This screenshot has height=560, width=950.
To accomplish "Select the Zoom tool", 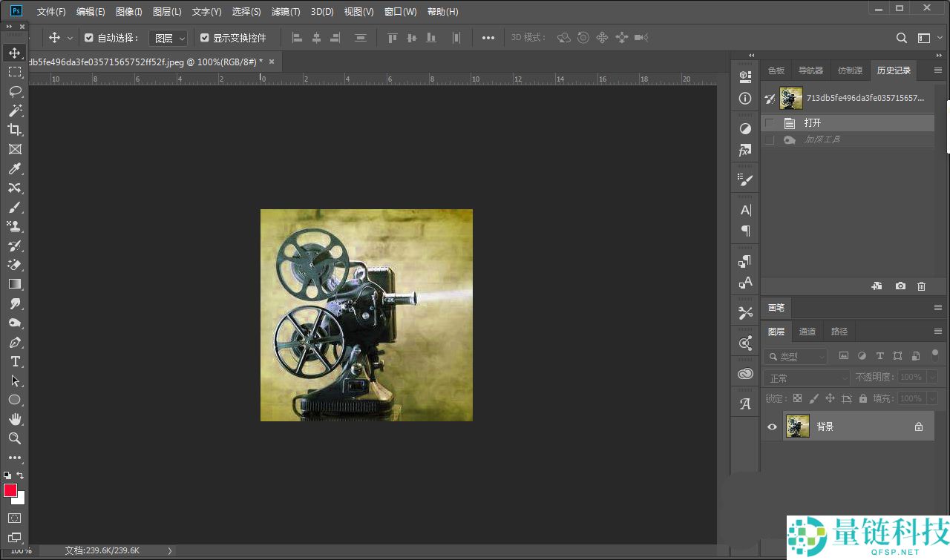I will click(14, 438).
